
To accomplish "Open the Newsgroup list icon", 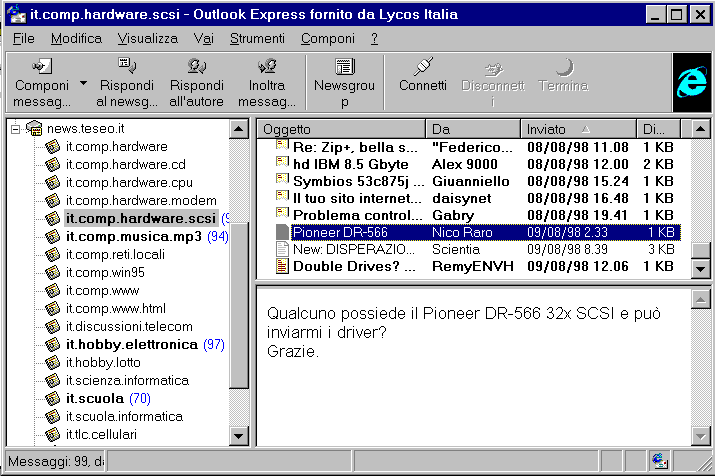I will click(x=344, y=67).
